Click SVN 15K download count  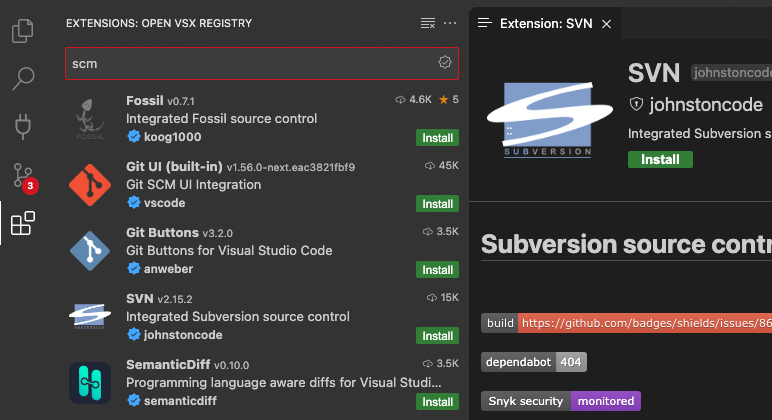tap(443, 297)
